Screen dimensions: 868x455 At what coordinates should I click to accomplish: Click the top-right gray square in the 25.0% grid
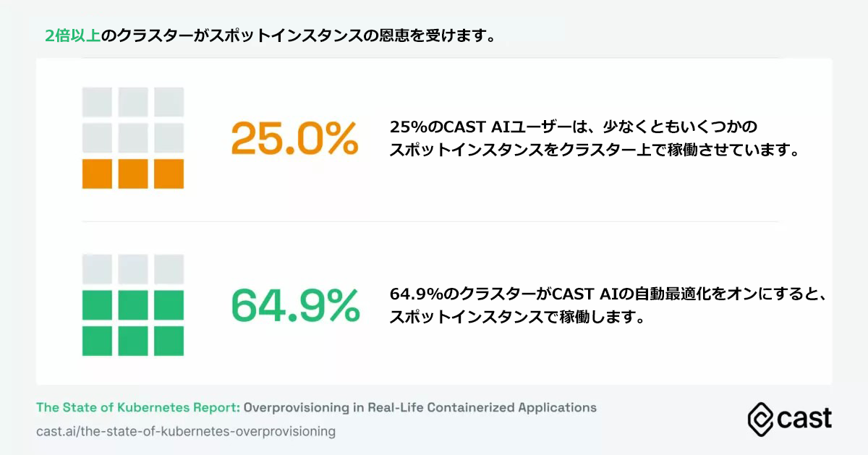pos(169,102)
